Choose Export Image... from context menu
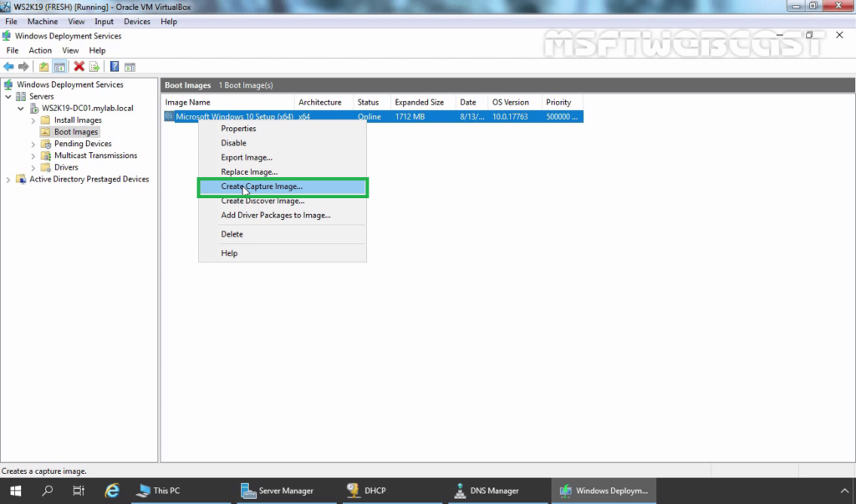The height and width of the screenshot is (504, 856). 283,157
